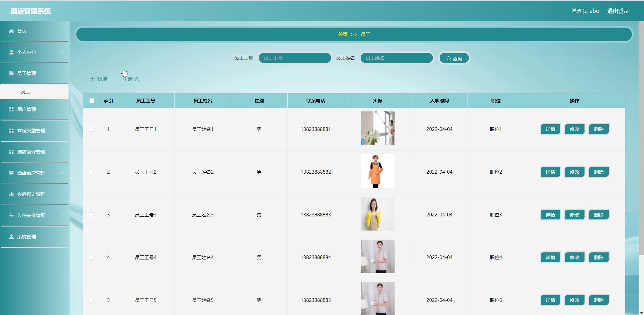This screenshot has width=644, height=315.
Task: Click the grid icon for 用户管理
Action: click(11, 109)
